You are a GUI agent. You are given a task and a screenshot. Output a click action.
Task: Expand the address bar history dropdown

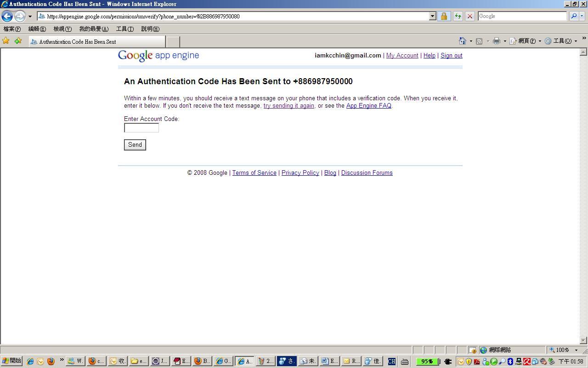coord(432,16)
